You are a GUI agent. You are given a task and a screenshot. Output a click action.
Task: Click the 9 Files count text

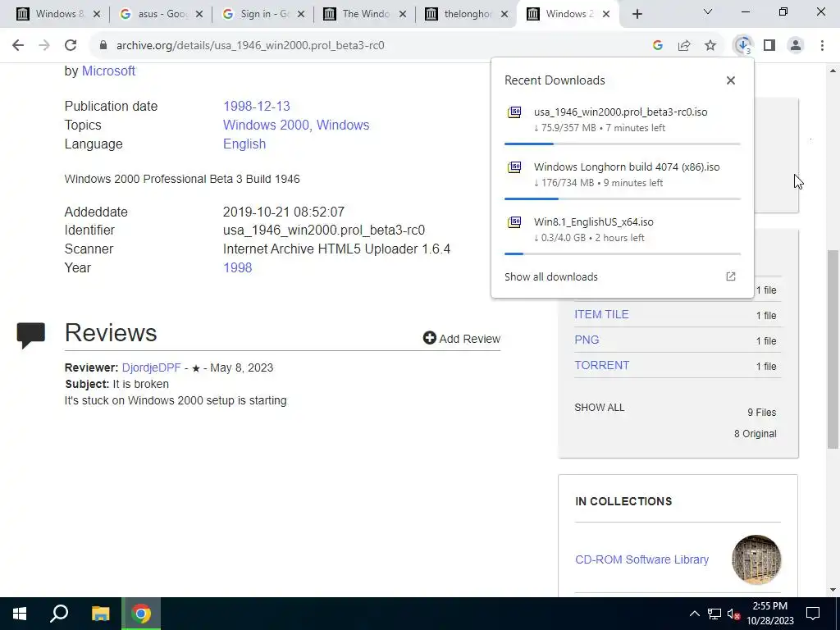762,413
